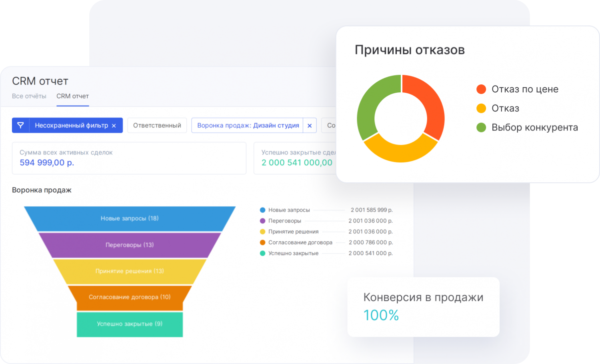Screen dimensions: 600x364
Task: Open Воронка продаж: Дизайн студия selector
Action: click(248, 126)
